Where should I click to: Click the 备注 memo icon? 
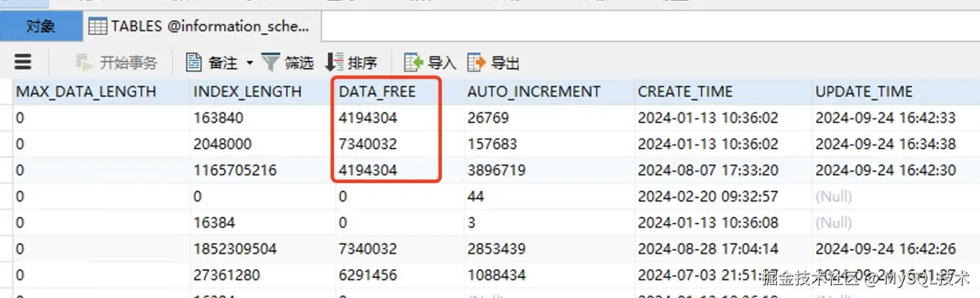[194, 62]
